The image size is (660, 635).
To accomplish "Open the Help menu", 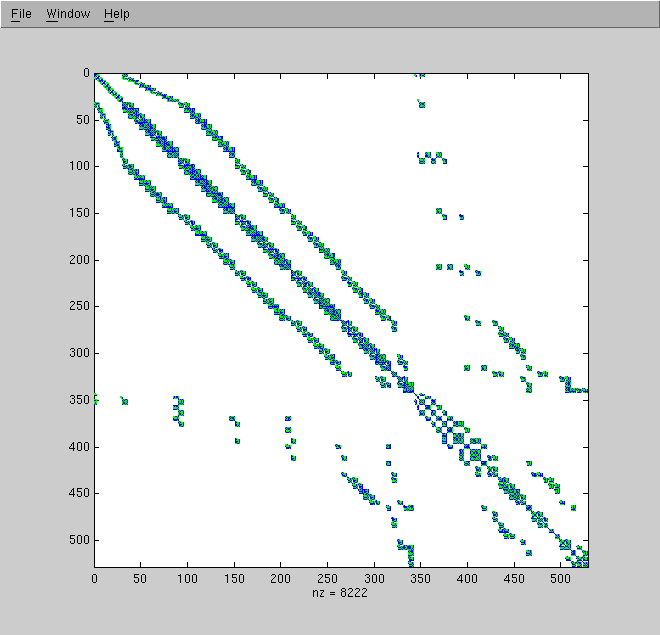I will 117,14.
